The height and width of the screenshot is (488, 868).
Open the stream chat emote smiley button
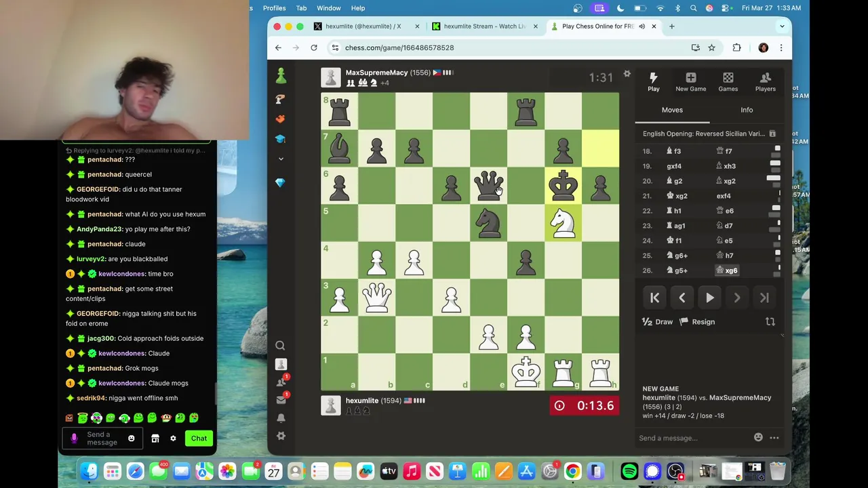tap(132, 439)
